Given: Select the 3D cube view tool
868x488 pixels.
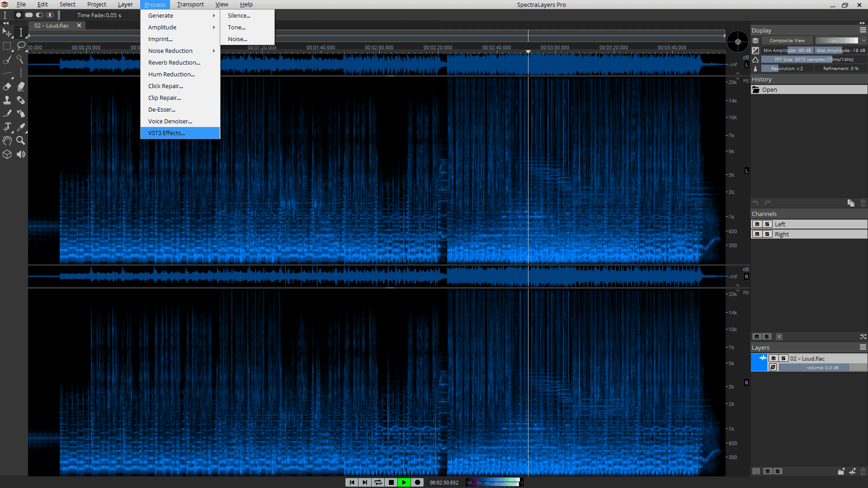Looking at the screenshot, I should click(7, 155).
